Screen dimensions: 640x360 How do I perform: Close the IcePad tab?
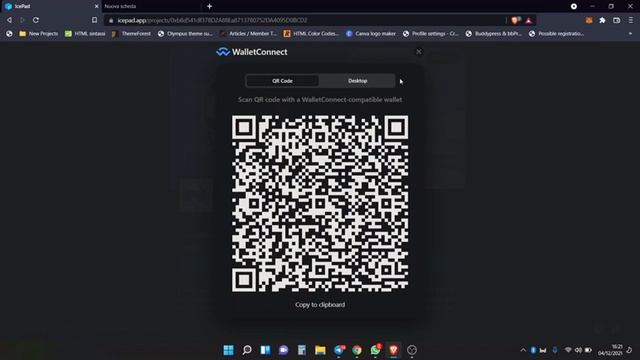[97, 6]
